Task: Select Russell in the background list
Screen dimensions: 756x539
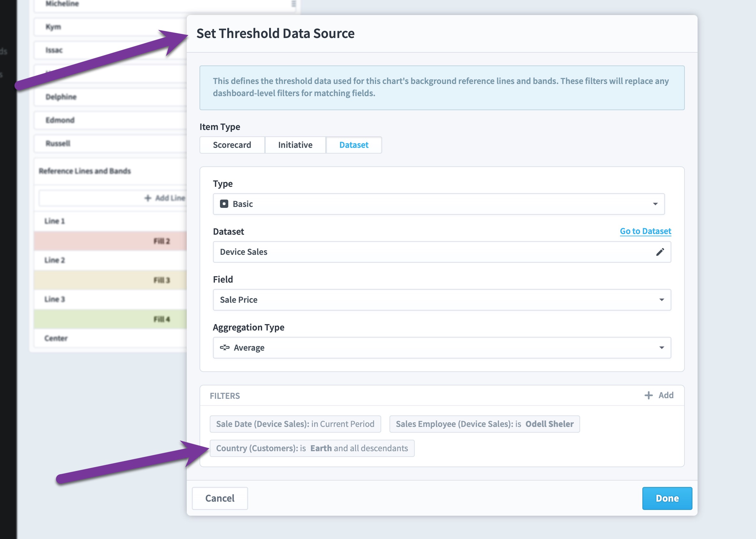Action: tap(110, 143)
